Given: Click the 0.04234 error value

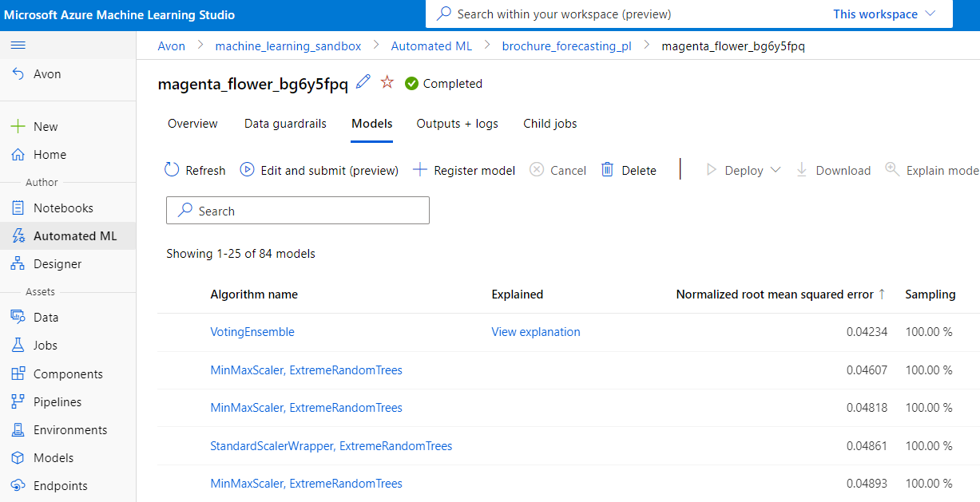Looking at the screenshot, I should click(x=867, y=332).
